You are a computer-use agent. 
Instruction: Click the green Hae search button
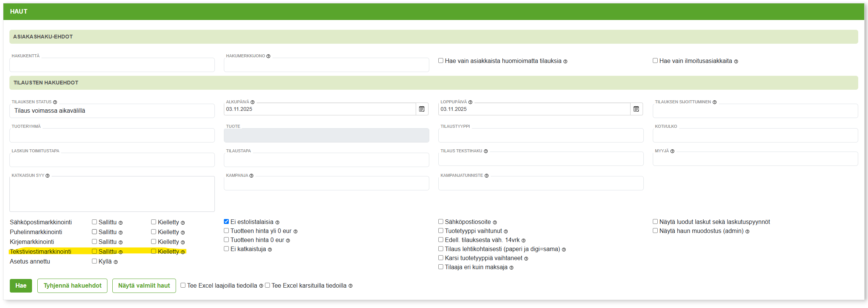coord(21,286)
